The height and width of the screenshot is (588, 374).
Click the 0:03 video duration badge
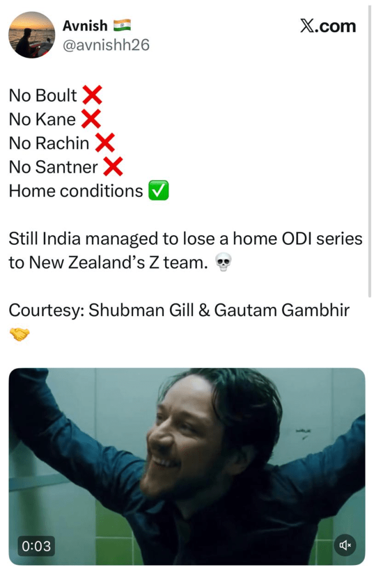pyautogui.click(x=36, y=546)
